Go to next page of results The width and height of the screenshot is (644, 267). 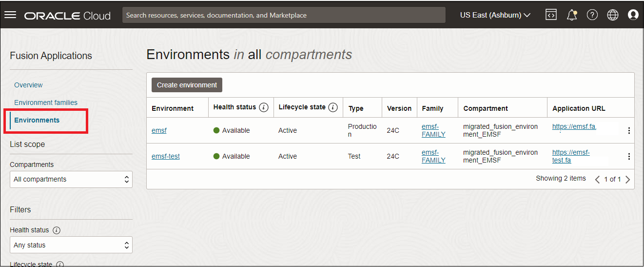coord(628,180)
